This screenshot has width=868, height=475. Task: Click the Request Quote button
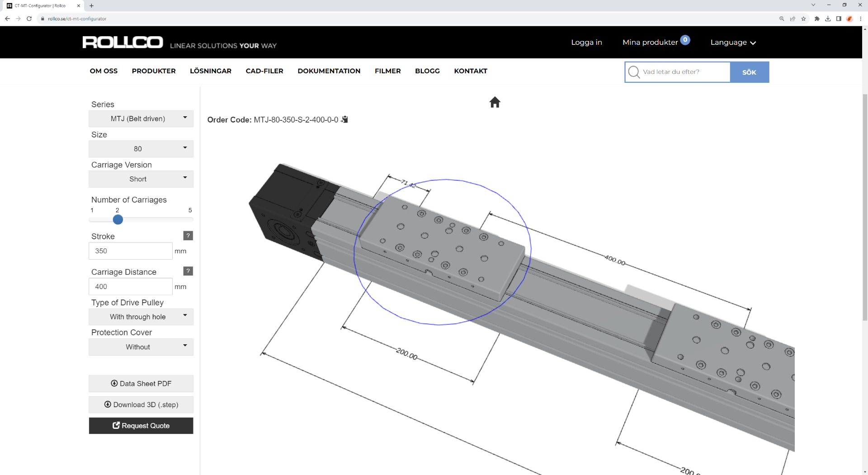(x=141, y=426)
